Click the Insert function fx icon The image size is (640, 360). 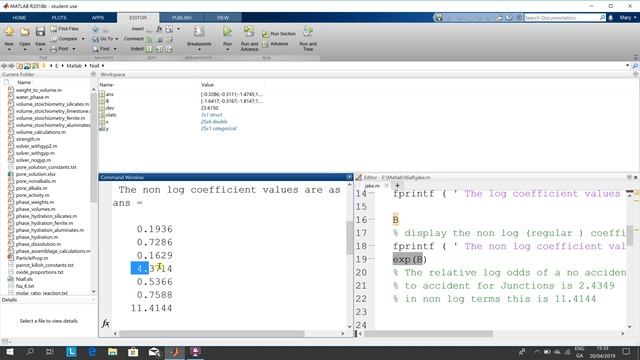[159, 29]
